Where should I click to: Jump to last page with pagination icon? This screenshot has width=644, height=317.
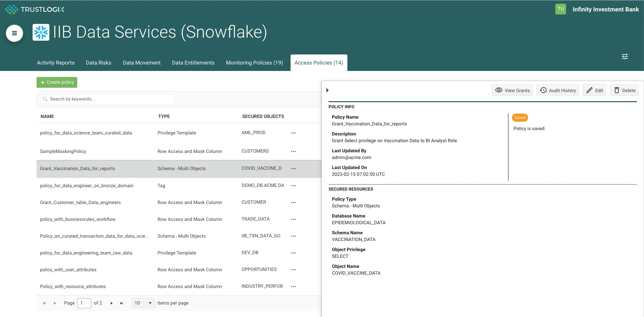coord(121,303)
